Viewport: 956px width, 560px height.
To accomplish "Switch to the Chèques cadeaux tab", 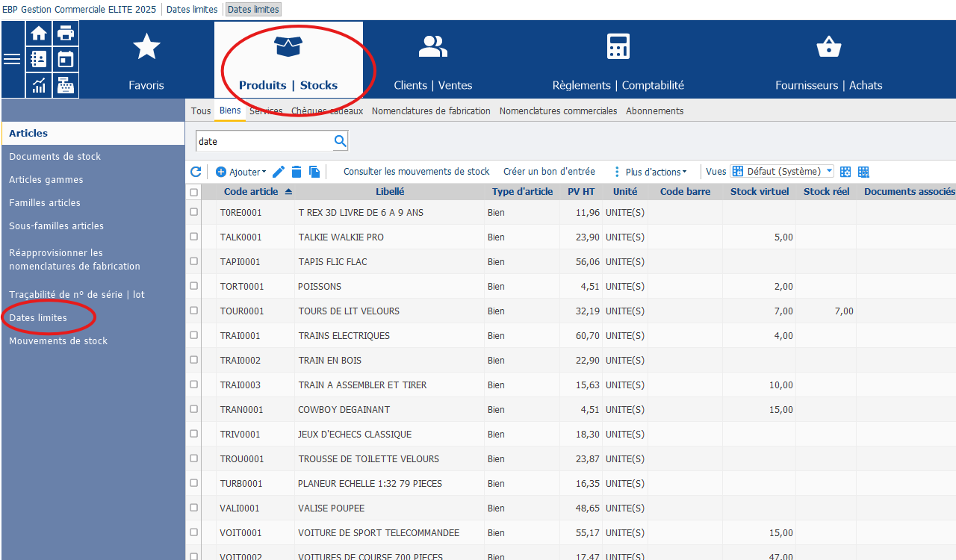I will 327,111.
